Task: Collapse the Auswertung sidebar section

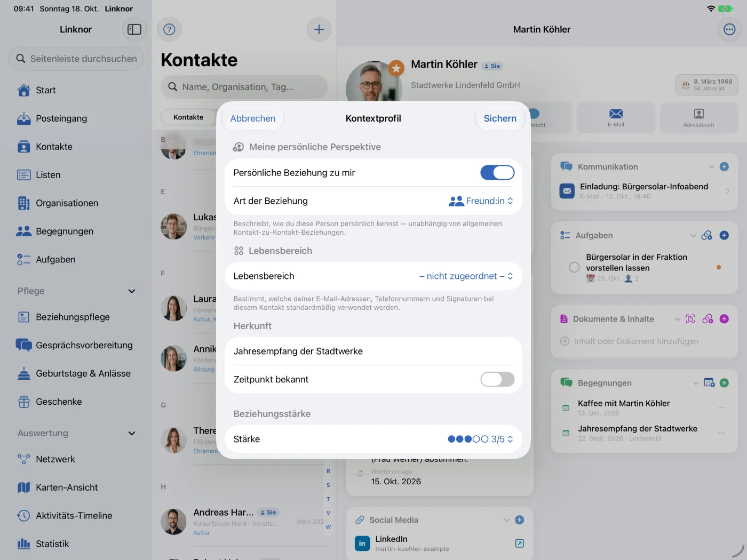Action: [132, 434]
